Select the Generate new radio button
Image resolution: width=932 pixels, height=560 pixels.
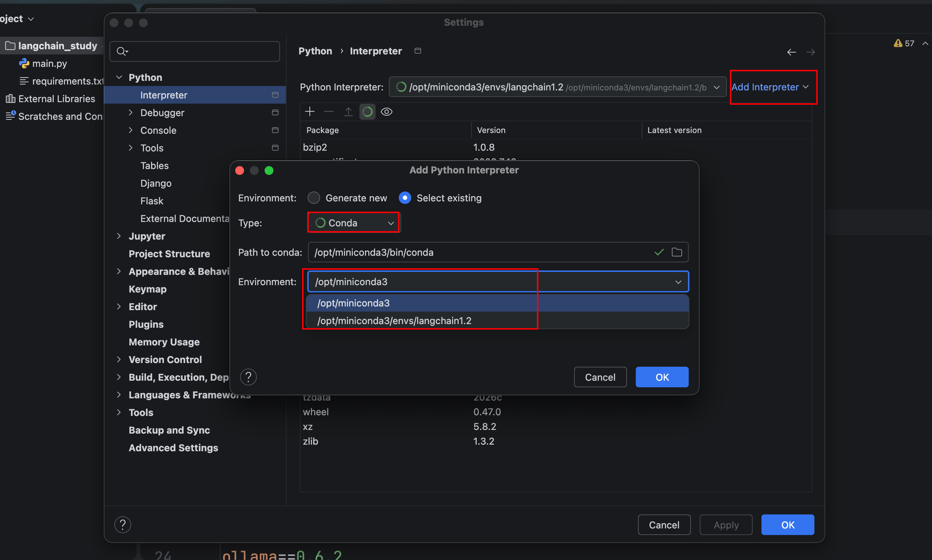(313, 198)
